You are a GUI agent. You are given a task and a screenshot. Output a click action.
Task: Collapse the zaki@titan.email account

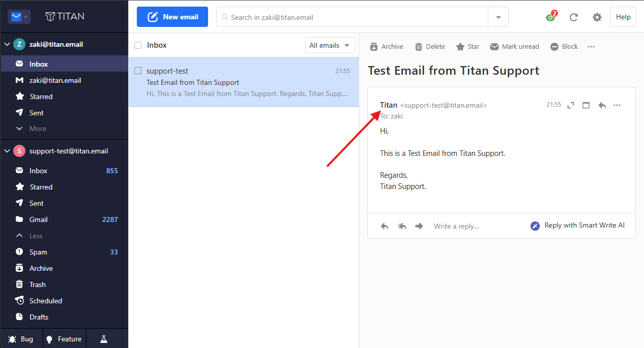7,44
